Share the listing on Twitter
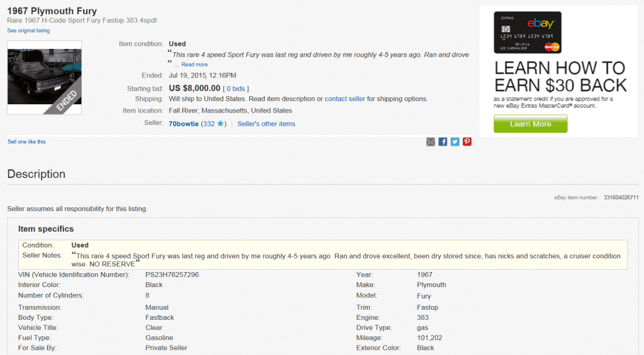Viewport: 644px width, 355px height. 455,142
